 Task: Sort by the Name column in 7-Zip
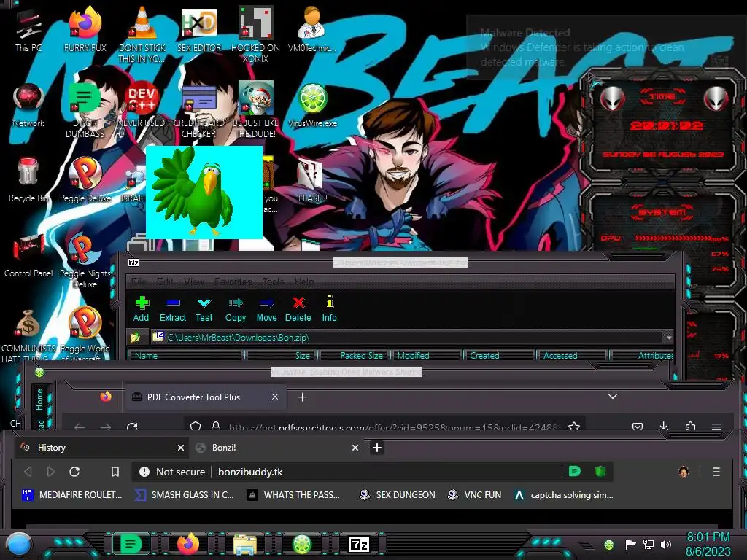point(186,356)
